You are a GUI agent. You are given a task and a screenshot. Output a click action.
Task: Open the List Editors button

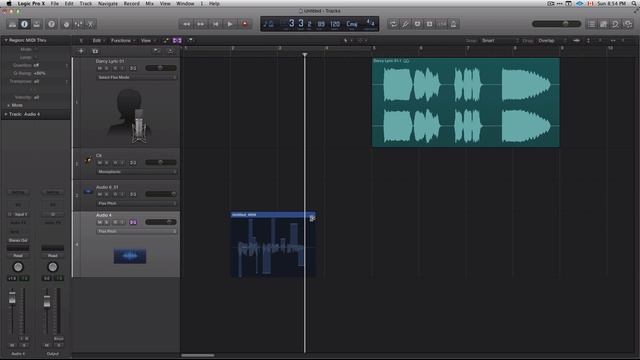point(591,24)
